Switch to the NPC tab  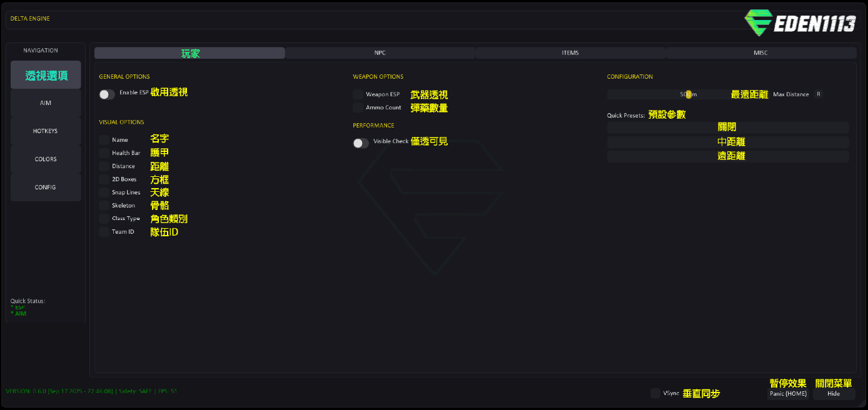[x=380, y=53]
